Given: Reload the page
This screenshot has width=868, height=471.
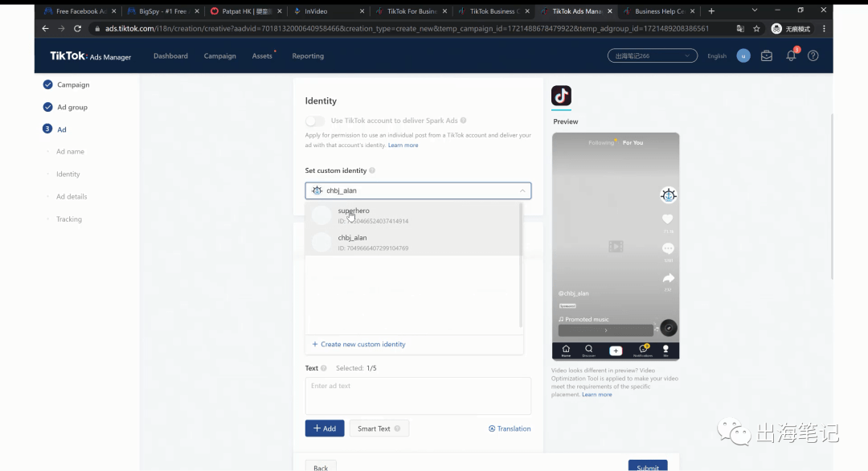Looking at the screenshot, I should click(x=77, y=28).
